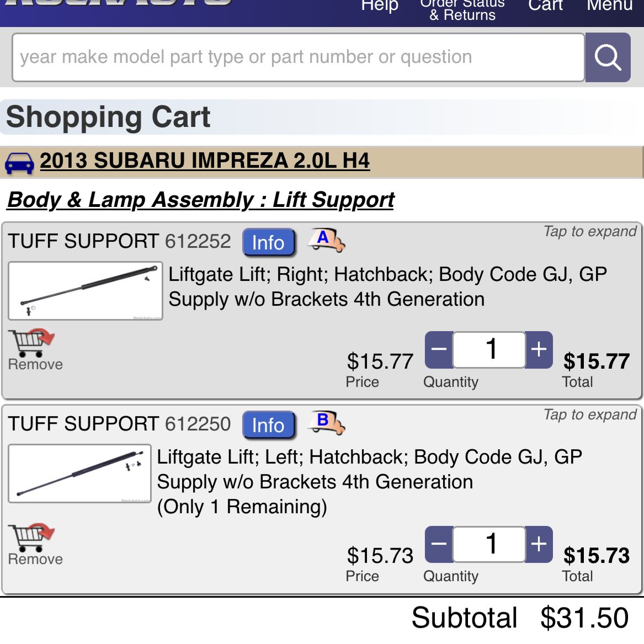Open the 2013 SUBARU IMPREZA 2.0L H4 link

205,161
